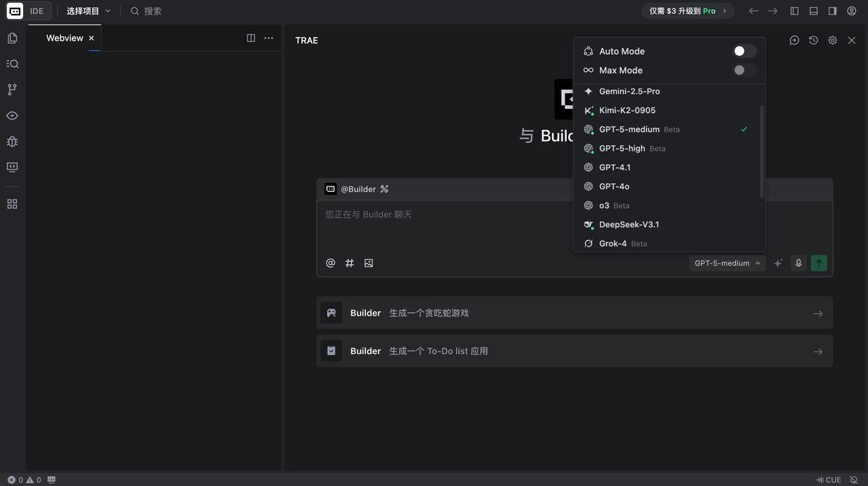
Task: Open chat history clock icon
Action: pos(813,40)
